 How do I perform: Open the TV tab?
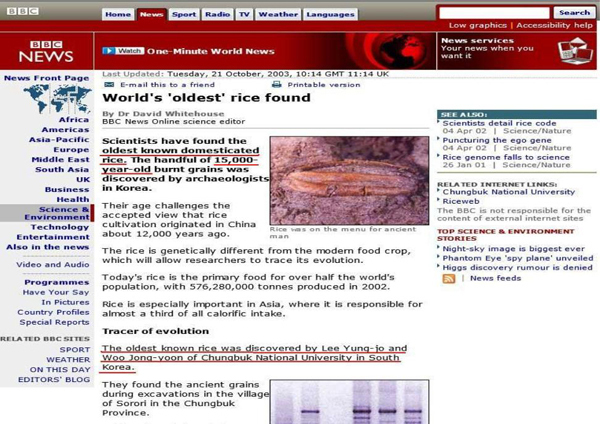click(244, 14)
